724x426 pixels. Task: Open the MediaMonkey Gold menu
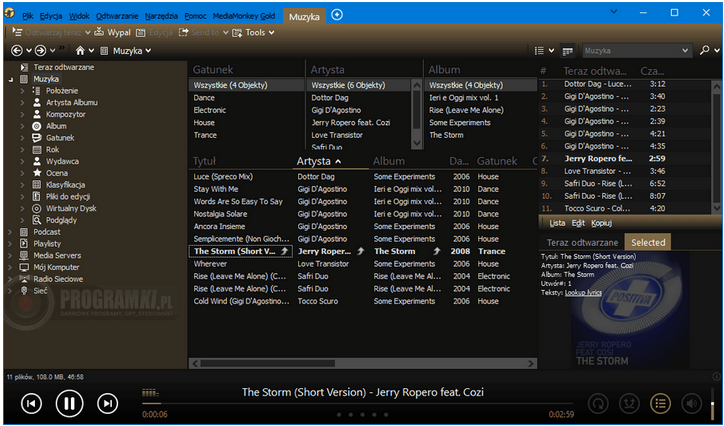(x=244, y=16)
